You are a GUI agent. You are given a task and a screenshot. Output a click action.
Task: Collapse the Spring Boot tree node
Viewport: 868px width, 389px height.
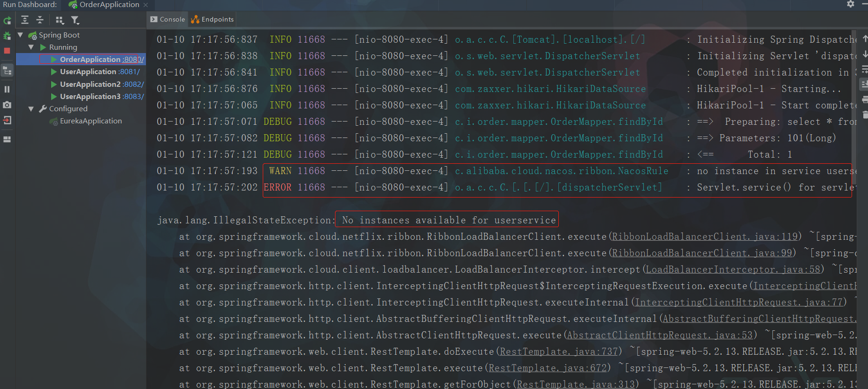(x=20, y=35)
